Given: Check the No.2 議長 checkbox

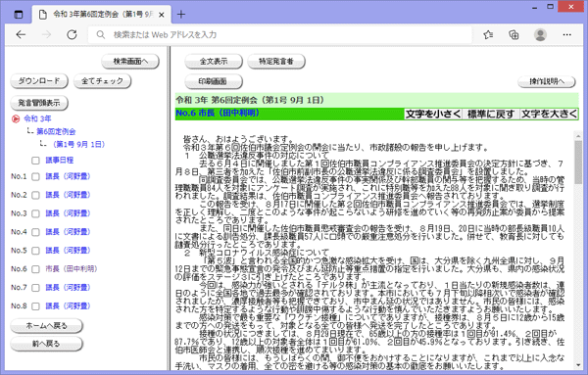Looking at the screenshot, I should (35, 195).
